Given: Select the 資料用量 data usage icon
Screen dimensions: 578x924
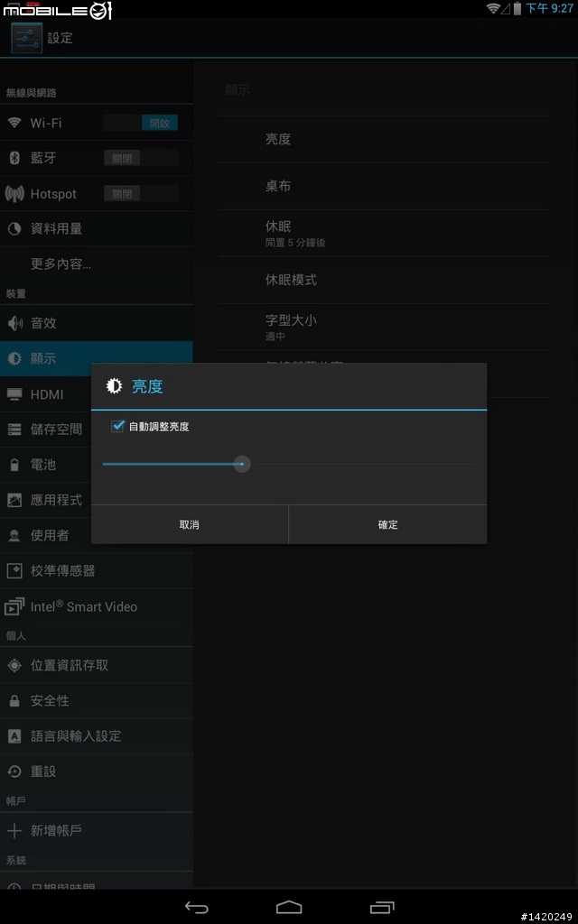Looking at the screenshot, I should pos(14,228).
